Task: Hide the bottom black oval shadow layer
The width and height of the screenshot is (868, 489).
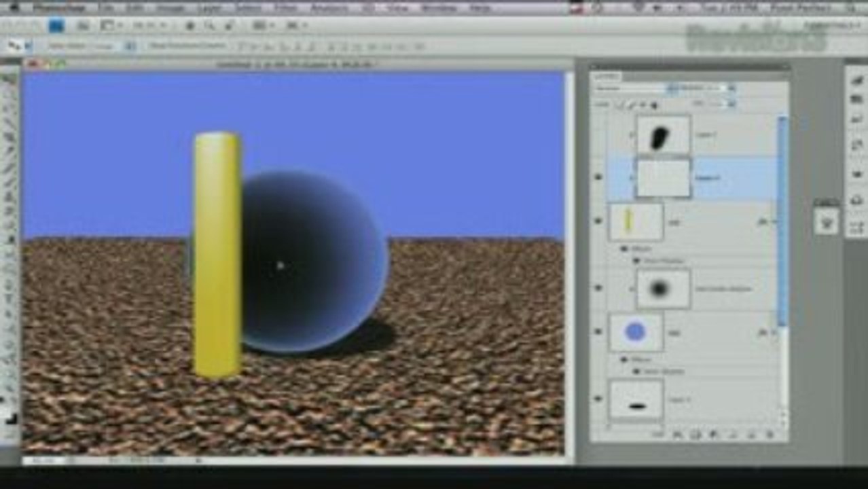Action: 598,399
